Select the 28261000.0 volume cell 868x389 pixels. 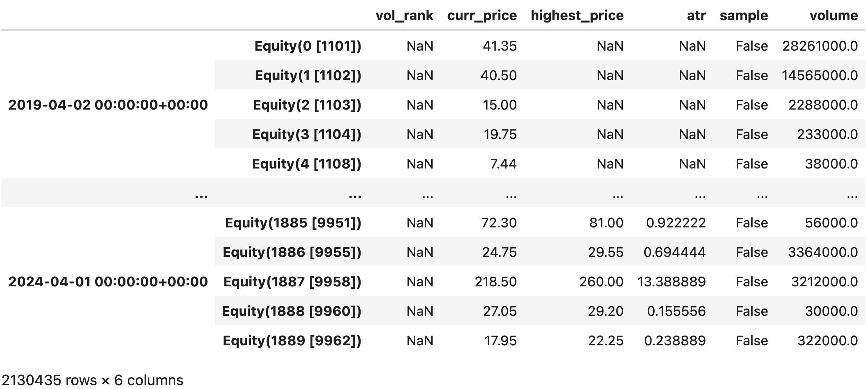[x=820, y=46]
